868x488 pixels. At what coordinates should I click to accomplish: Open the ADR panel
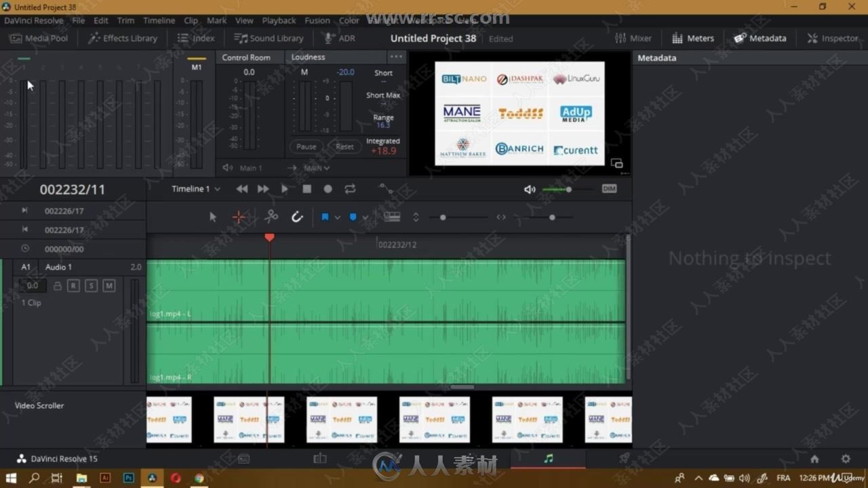pos(339,38)
